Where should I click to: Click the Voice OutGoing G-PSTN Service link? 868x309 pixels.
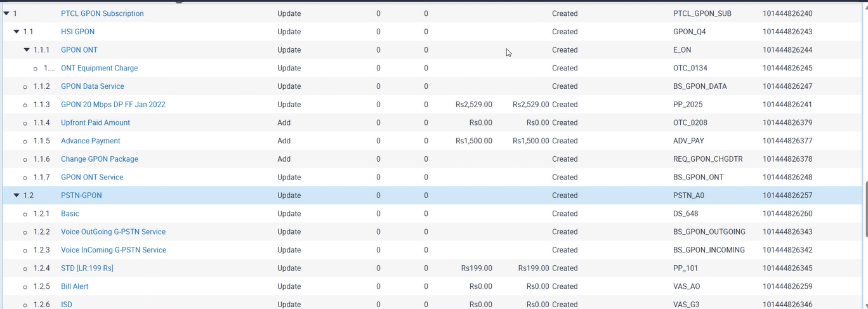point(113,232)
